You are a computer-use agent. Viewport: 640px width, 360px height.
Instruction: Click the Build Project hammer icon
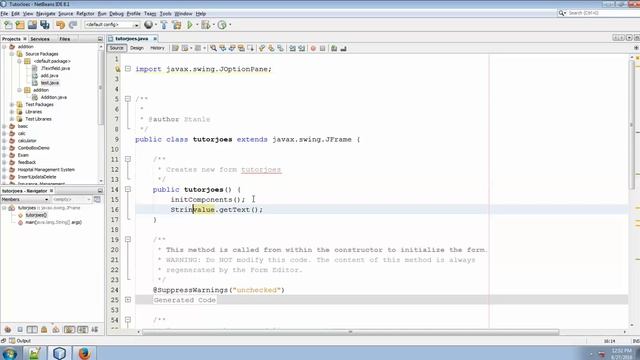point(164,25)
